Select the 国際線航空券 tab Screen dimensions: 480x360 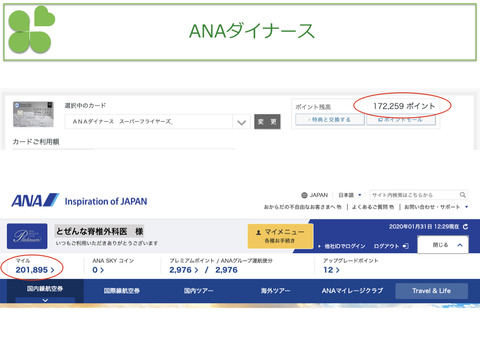[x=122, y=291]
